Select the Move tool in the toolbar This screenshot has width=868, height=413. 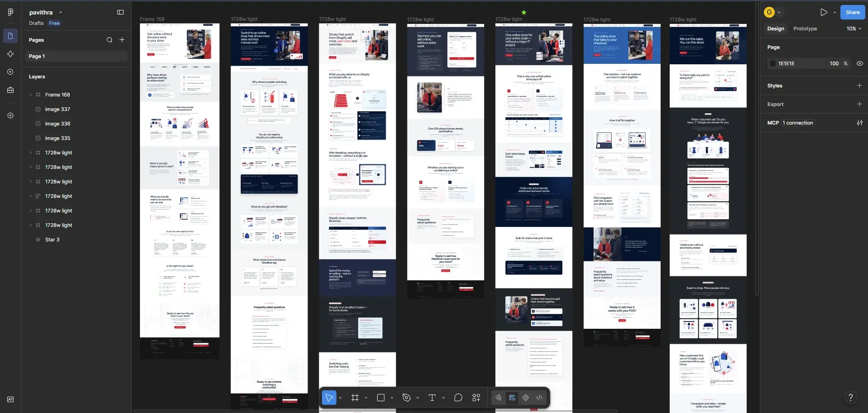pyautogui.click(x=329, y=398)
